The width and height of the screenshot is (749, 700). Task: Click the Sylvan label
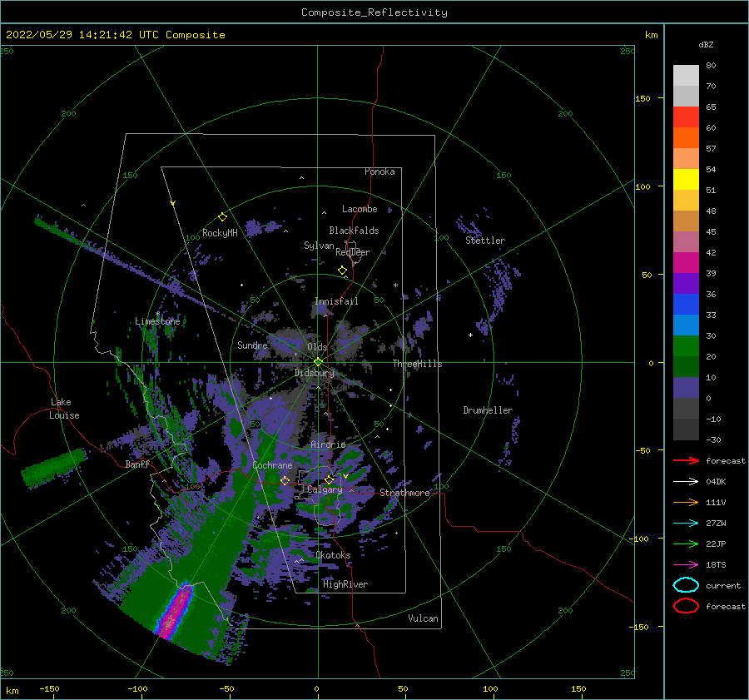point(319,246)
